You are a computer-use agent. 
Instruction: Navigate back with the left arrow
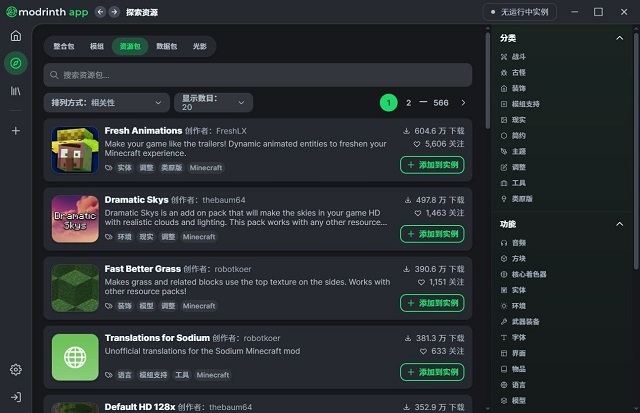(x=100, y=12)
